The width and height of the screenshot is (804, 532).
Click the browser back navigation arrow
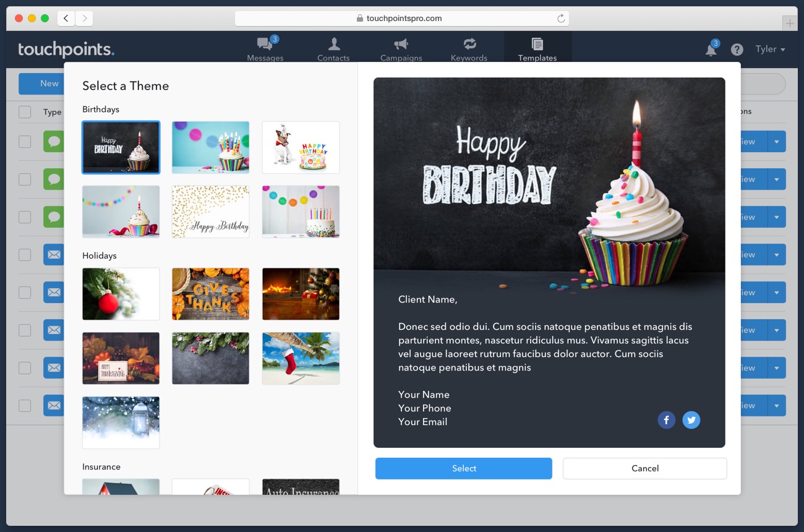[66, 18]
